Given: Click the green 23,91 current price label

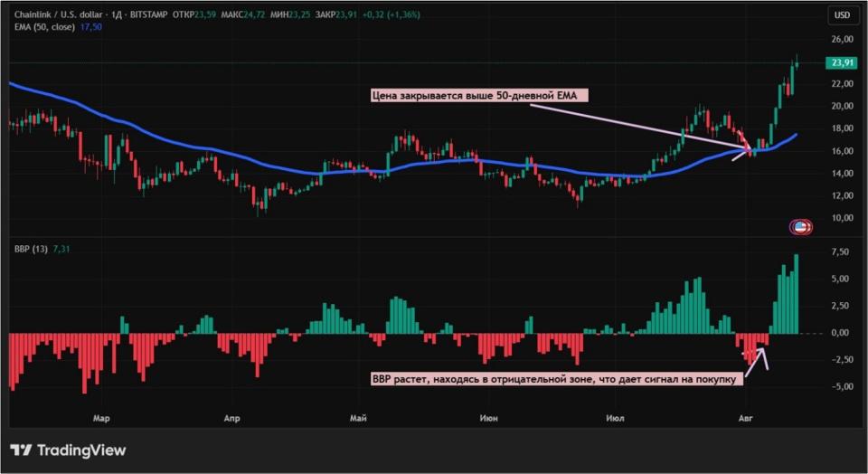Looking at the screenshot, I should pos(842,62).
